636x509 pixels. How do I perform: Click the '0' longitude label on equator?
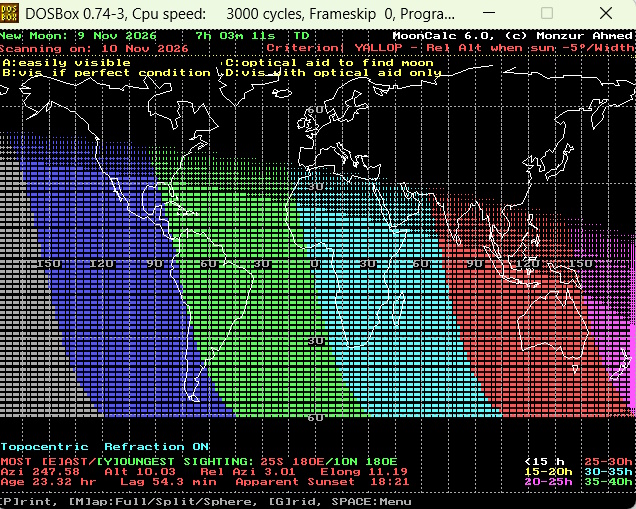(315, 264)
